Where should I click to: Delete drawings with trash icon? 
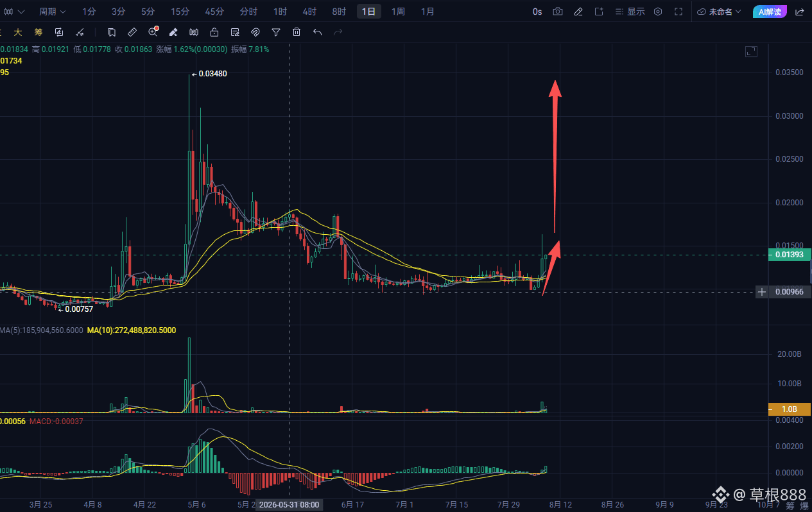(x=297, y=32)
